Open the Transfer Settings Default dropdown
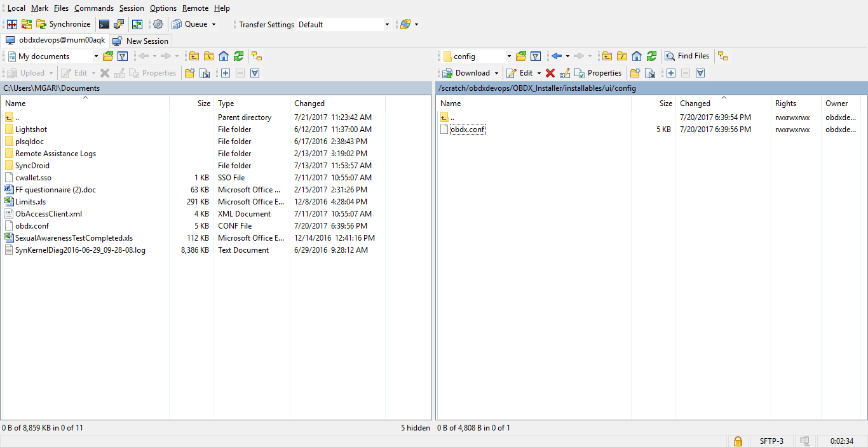 (x=386, y=23)
